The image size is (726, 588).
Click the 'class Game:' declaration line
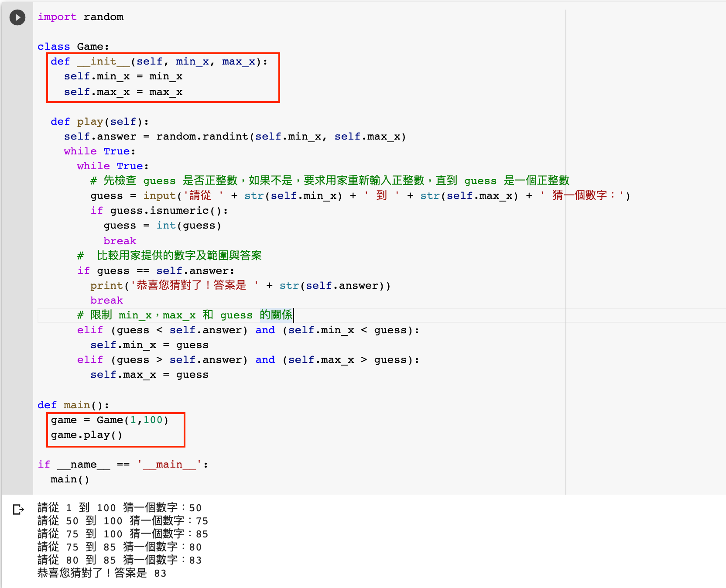click(x=73, y=47)
